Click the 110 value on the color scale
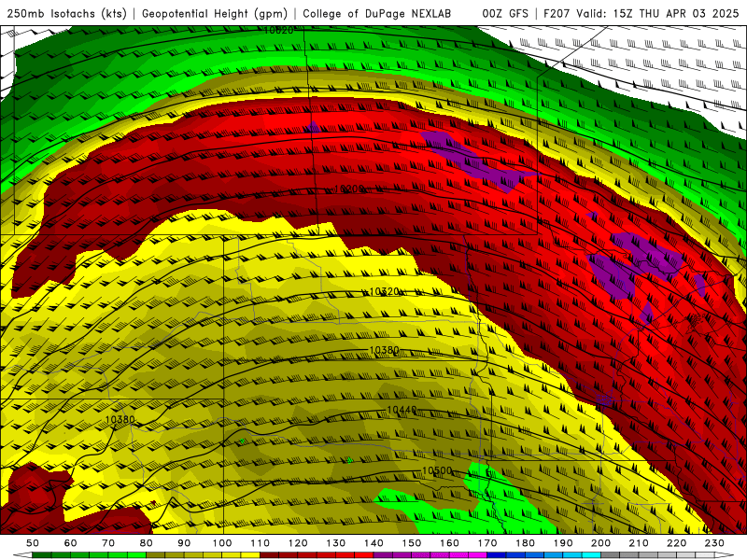This screenshot has height=560, width=747. point(261,543)
